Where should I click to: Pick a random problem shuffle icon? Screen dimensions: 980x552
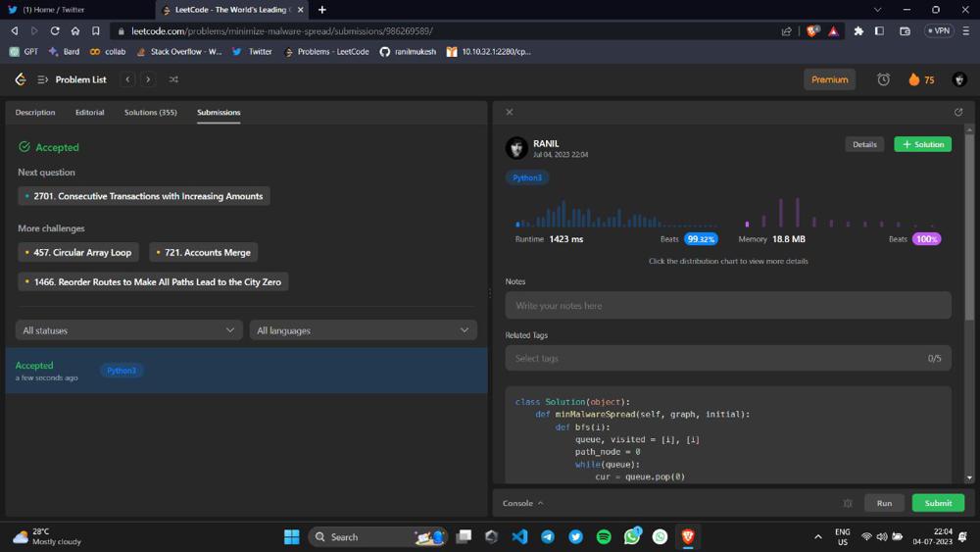173,79
